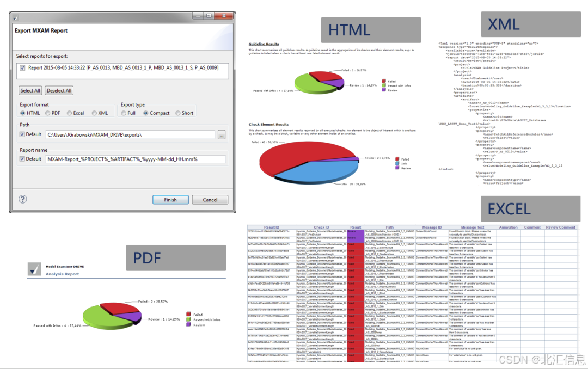588x369 pixels.
Task: Click the Review Comment column header in Excel
Action: (560, 227)
